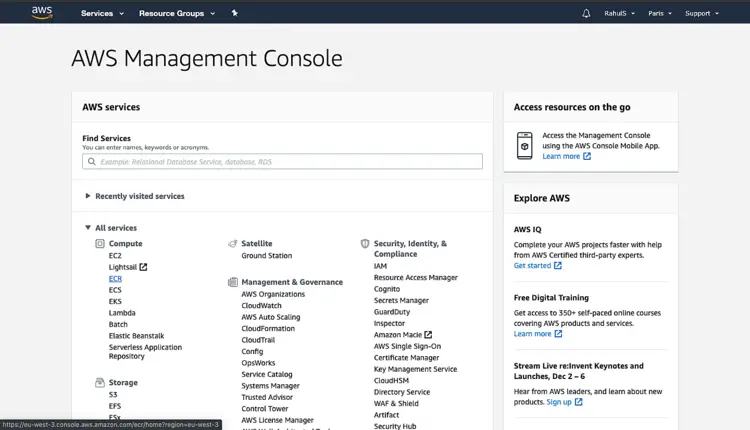Open the Batch service

(118, 324)
